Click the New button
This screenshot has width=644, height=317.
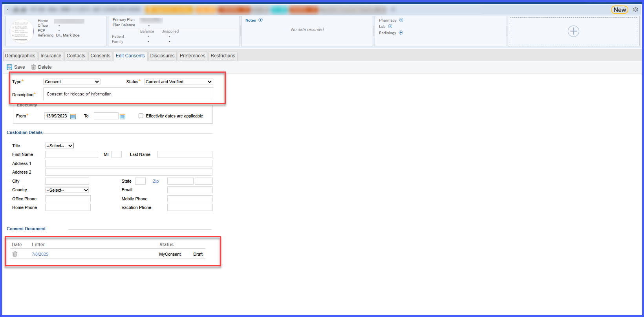[620, 10]
